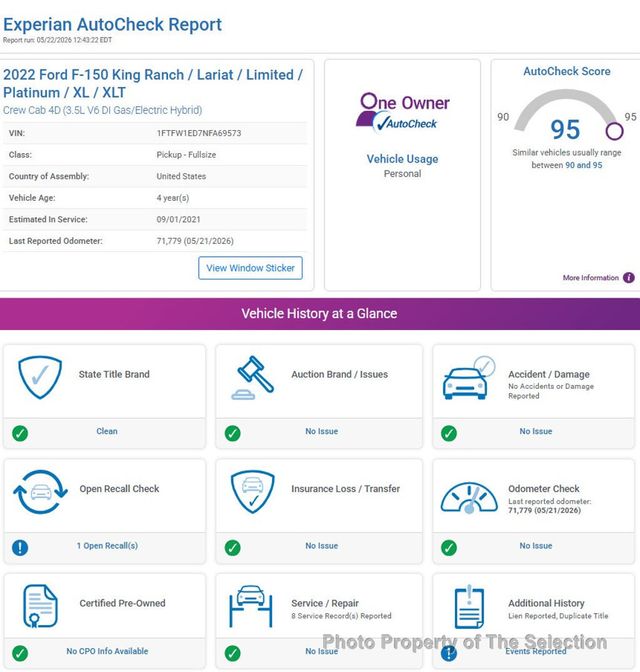Click the 09/01/2021 in service date
This screenshot has height=672, width=640.
[x=178, y=219]
